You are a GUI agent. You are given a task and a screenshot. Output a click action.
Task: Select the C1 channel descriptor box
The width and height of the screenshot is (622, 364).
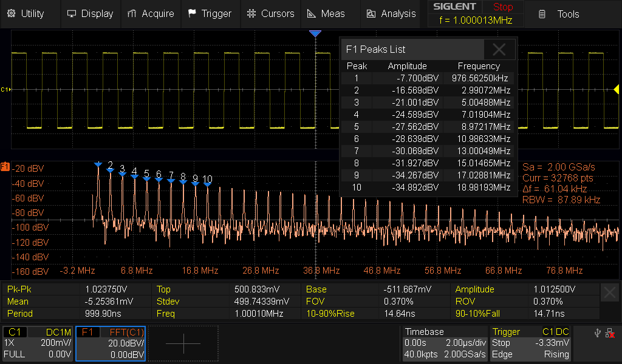[38, 343]
